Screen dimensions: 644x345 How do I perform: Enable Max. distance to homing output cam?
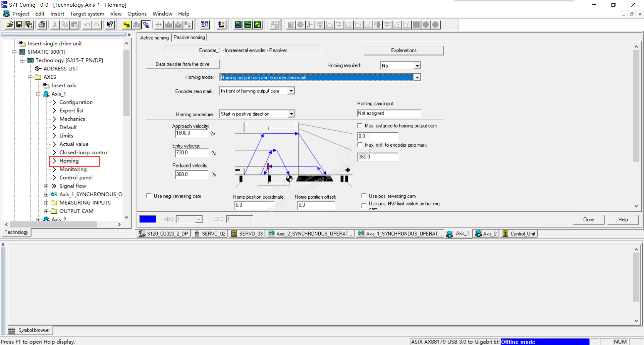pyautogui.click(x=360, y=126)
